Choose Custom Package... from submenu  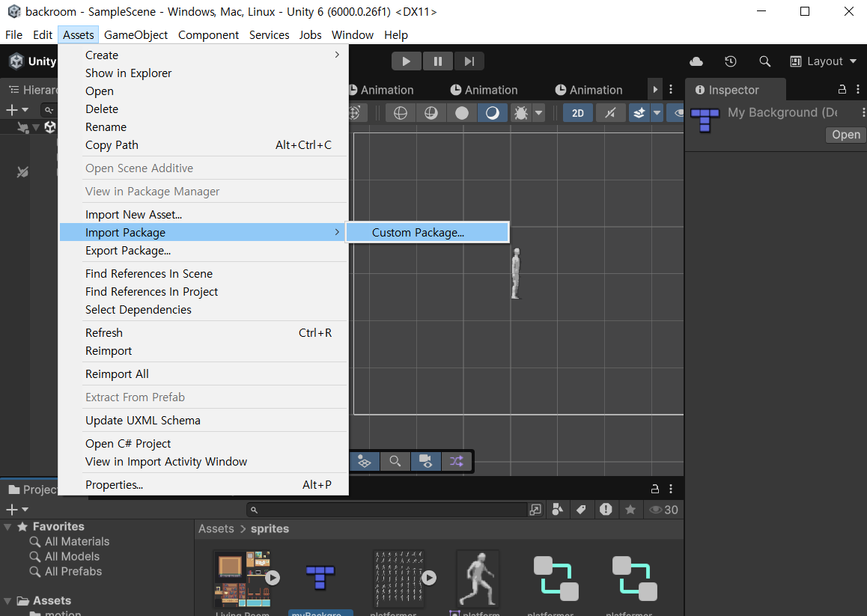[x=427, y=233]
